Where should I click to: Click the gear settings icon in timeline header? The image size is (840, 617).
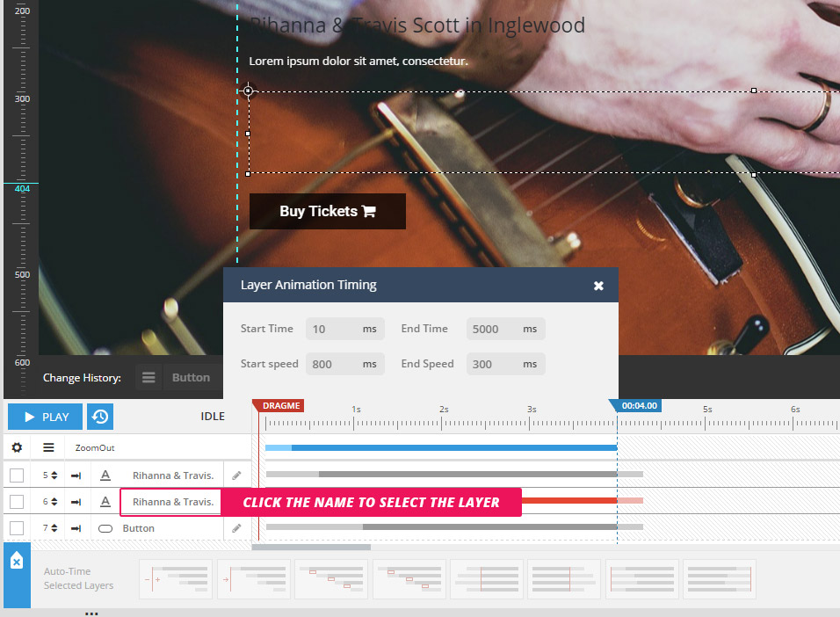[17, 447]
